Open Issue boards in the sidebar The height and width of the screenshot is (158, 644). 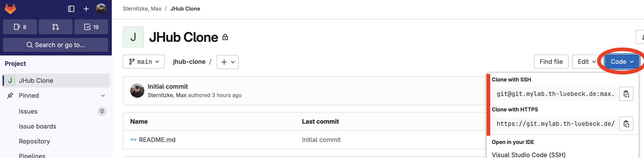pos(37,126)
